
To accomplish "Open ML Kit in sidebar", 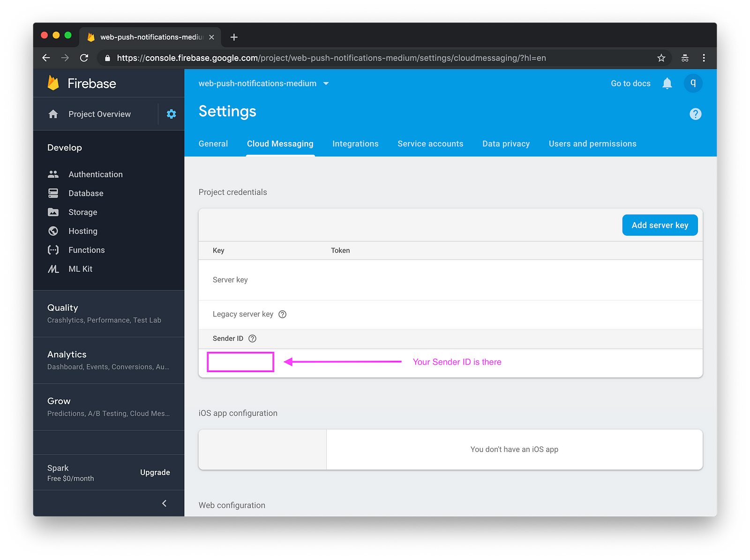I will coord(81,269).
